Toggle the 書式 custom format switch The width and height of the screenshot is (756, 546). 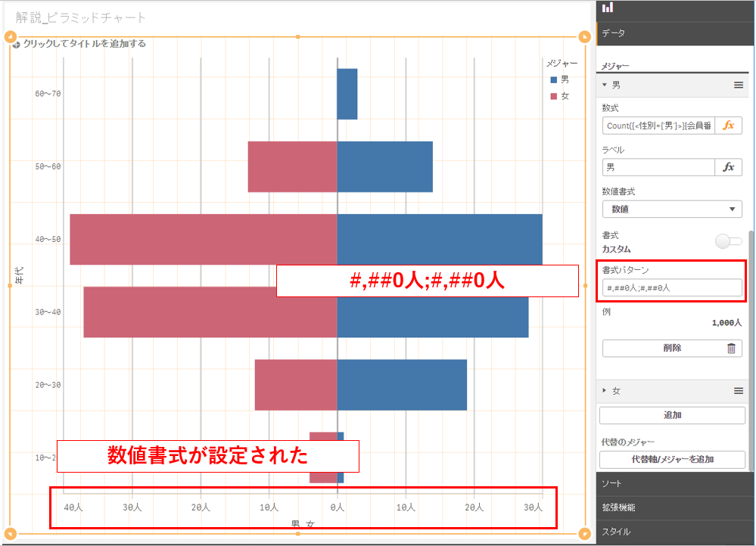pos(728,241)
